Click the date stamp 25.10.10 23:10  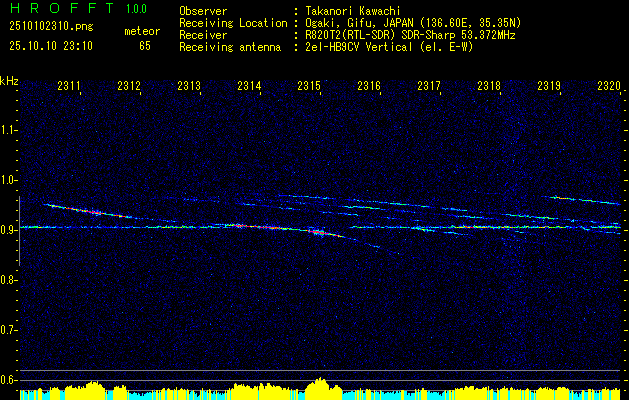click(x=51, y=46)
